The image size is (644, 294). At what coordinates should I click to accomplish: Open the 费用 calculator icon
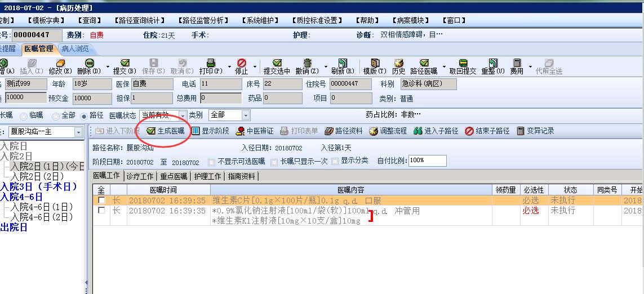pos(517,63)
